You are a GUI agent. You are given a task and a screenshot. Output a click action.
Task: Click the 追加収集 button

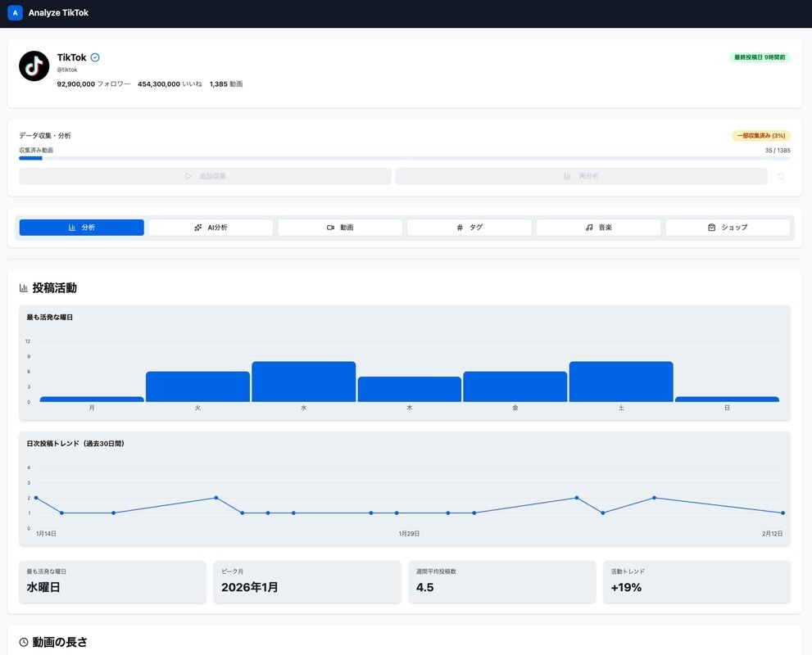coord(205,176)
